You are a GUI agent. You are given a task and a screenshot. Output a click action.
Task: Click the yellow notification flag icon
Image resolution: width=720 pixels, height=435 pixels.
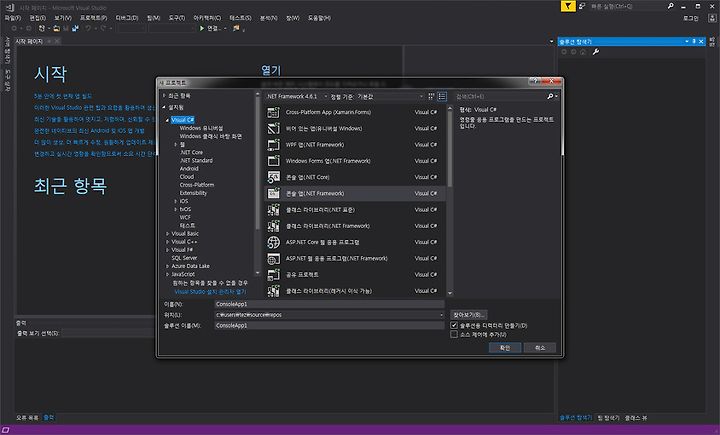pyautogui.click(x=568, y=6)
